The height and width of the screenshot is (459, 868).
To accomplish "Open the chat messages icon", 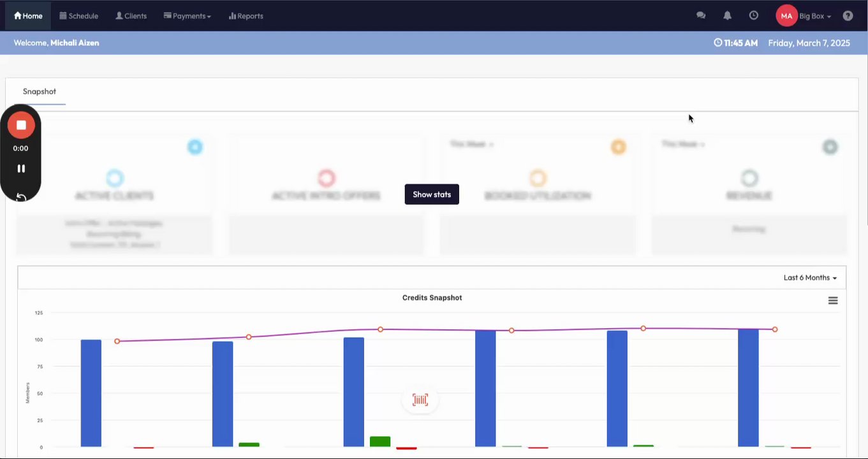I will [x=701, y=16].
